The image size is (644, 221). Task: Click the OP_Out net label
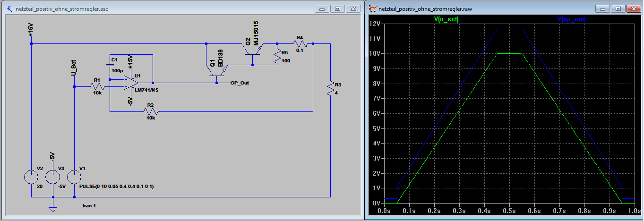pyautogui.click(x=240, y=83)
